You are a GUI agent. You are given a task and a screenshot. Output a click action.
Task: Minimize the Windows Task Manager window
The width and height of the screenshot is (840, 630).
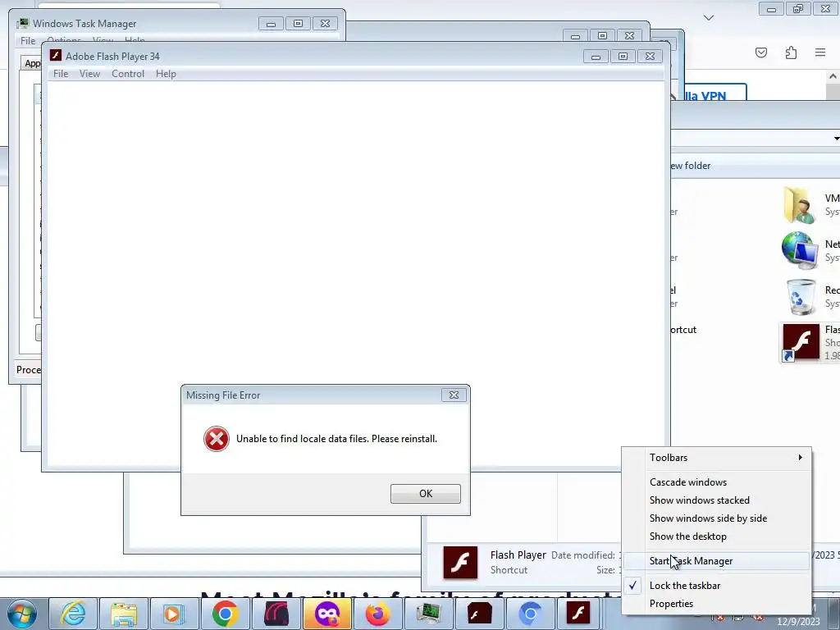pyautogui.click(x=271, y=24)
